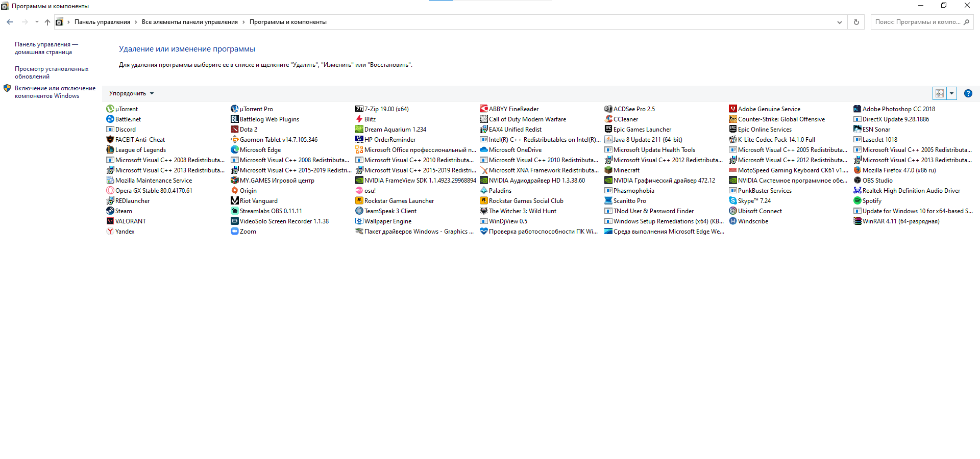Click the Paladins icon
This screenshot has width=980, height=459.
point(483,190)
